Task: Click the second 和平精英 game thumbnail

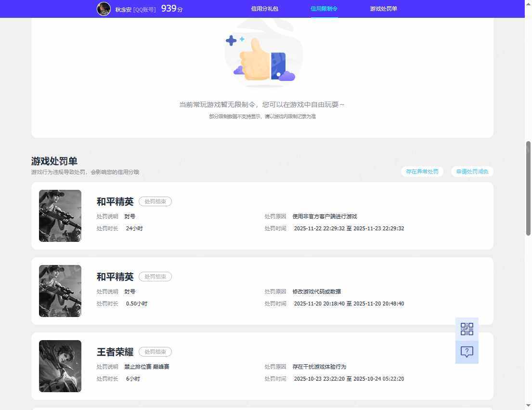Action: (60, 291)
